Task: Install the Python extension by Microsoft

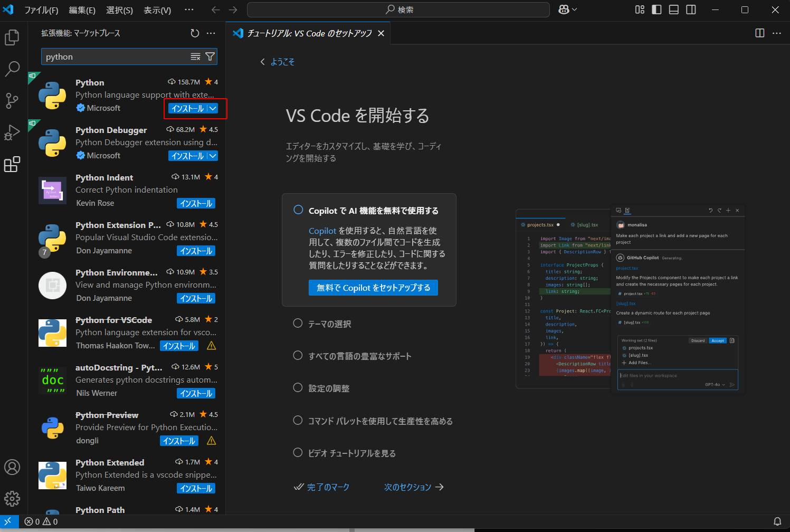Action: tap(187, 108)
